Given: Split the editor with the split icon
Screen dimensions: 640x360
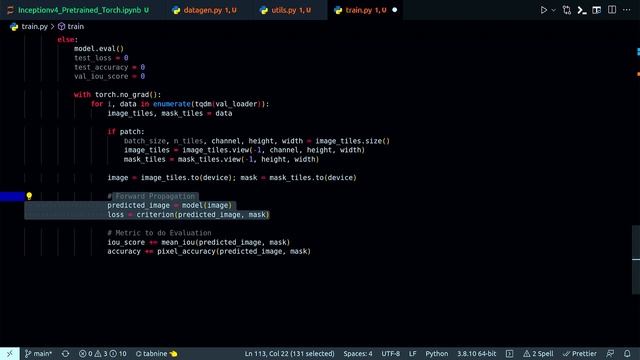Looking at the screenshot, I should [x=611, y=10].
